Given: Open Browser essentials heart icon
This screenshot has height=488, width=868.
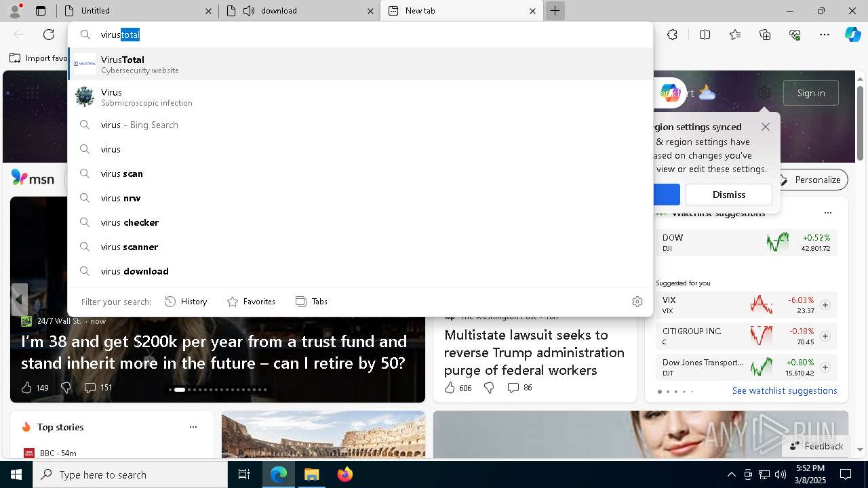Looking at the screenshot, I should pyautogui.click(x=795, y=35).
